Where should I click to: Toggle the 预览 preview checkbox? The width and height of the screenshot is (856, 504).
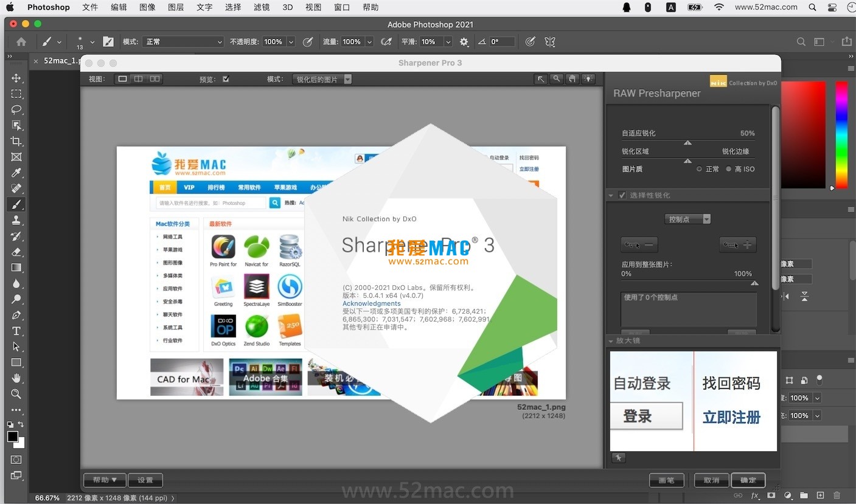click(x=226, y=79)
